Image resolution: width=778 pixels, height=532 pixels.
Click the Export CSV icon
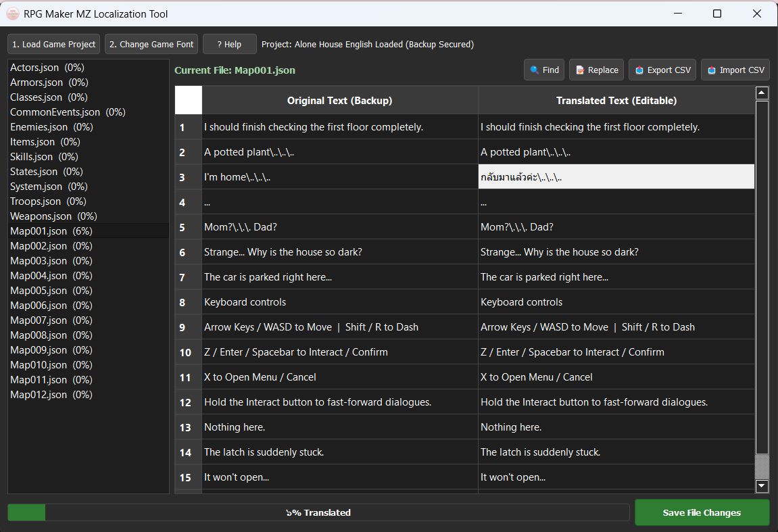[x=639, y=70]
